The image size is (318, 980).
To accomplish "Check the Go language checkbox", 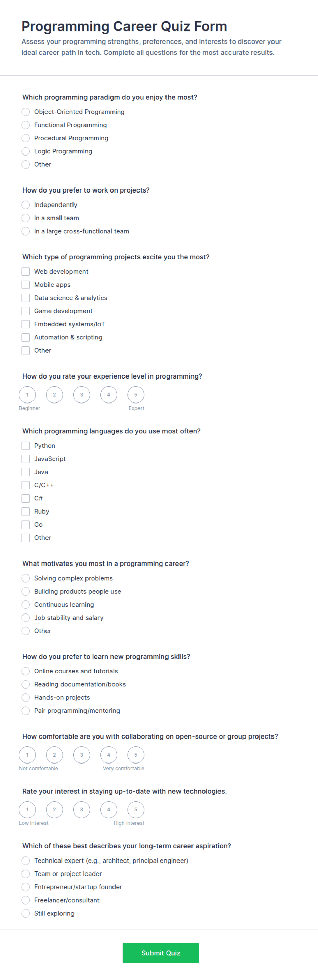I will tap(25, 525).
